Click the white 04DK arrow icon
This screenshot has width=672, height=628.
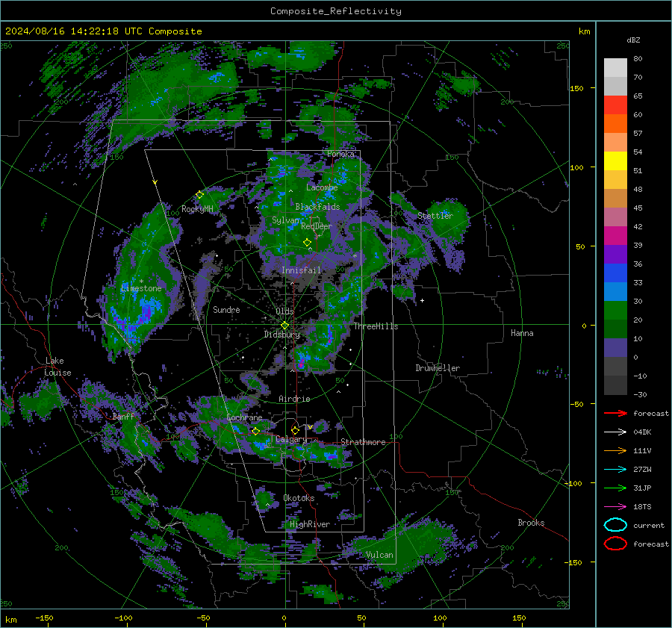615,432
